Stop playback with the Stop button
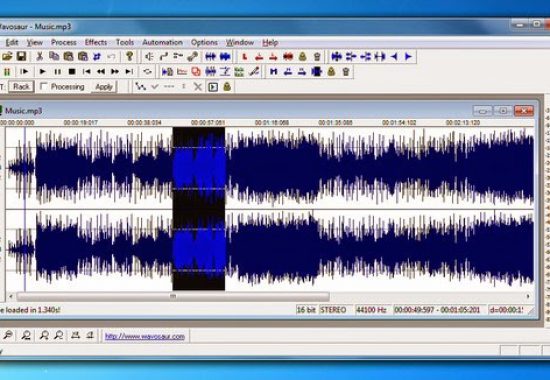550x380 pixels. point(72,72)
